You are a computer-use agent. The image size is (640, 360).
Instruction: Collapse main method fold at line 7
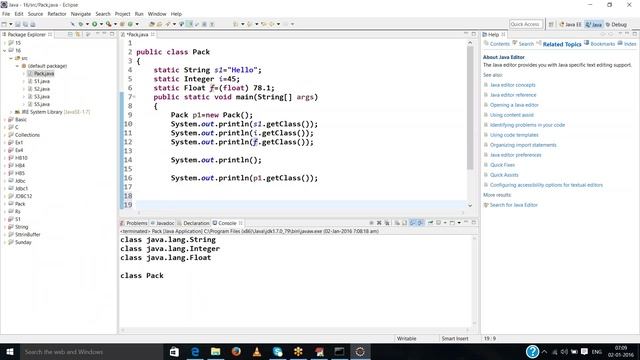click(134, 97)
